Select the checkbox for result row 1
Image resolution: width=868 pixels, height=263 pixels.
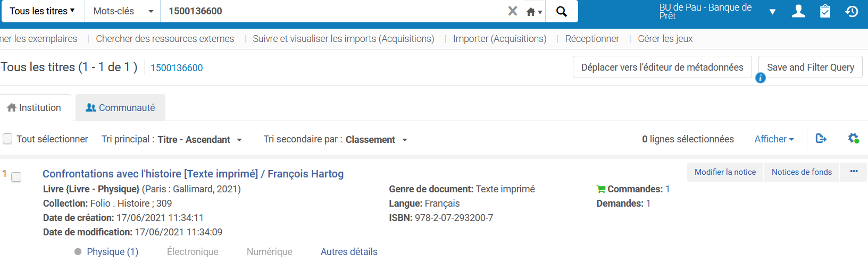(16, 177)
